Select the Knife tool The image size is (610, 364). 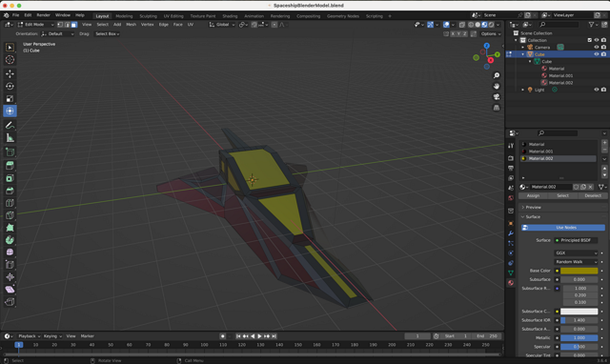click(10, 215)
